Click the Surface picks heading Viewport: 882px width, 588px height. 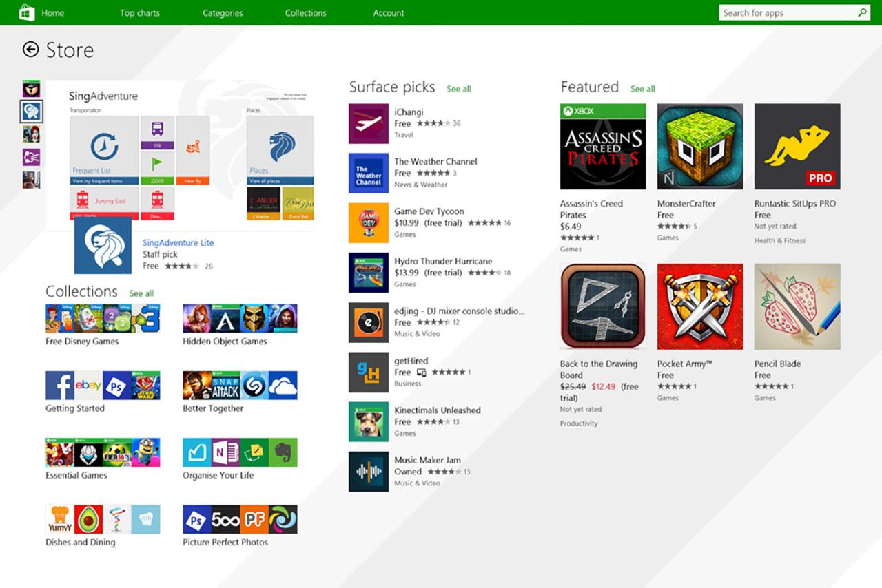point(392,87)
